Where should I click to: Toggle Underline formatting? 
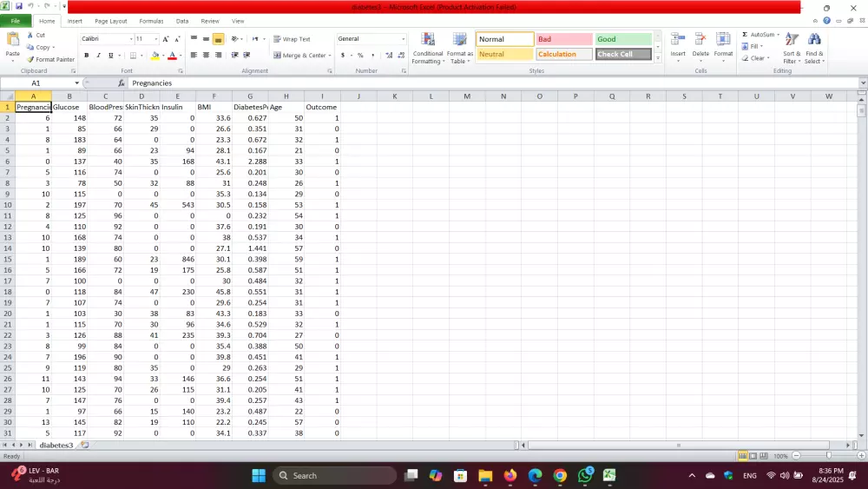(111, 56)
